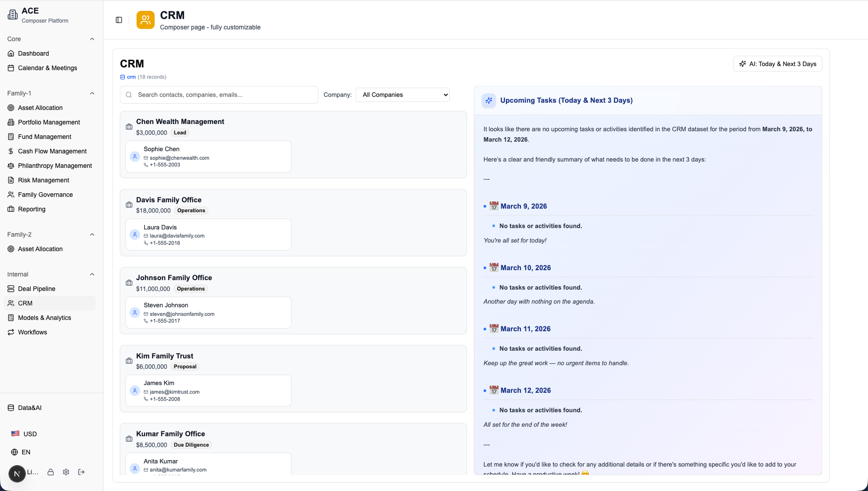This screenshot has width=868, height=491.
Task: Collapse the Core section
Action: coord(92,39)
